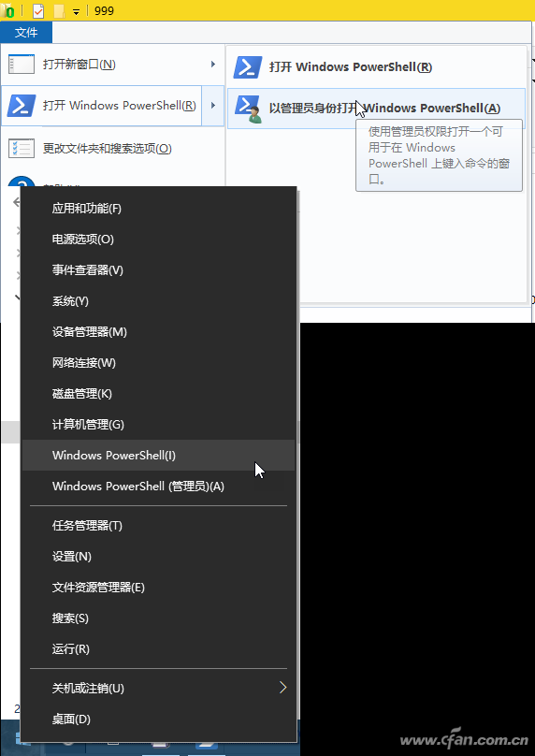The height and width of the screenshot is (756, 535).
Task: Click PowerShell icon in right pane 打开 Windows PowerShell(R)
Action: 248,67
